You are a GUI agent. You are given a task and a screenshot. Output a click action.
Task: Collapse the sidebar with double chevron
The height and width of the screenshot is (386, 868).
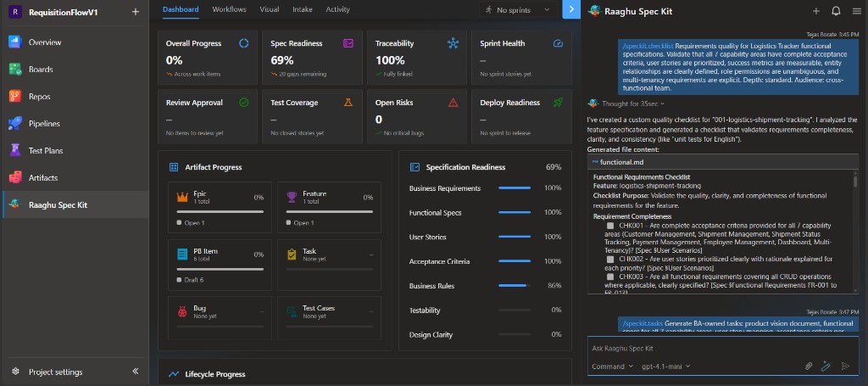(x=135, y=371)
